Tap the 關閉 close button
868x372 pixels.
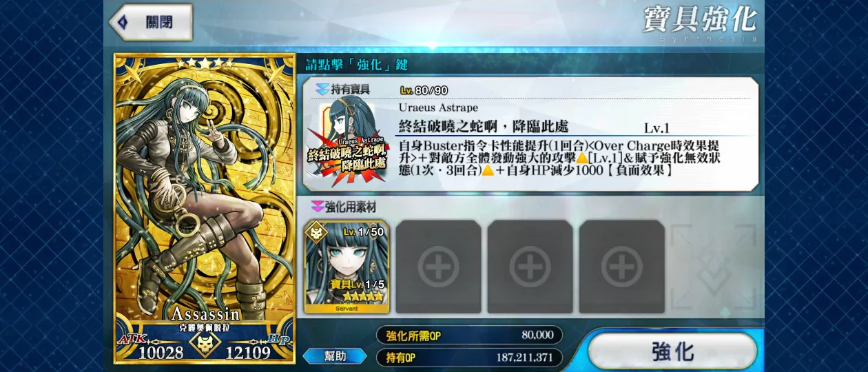150,22
